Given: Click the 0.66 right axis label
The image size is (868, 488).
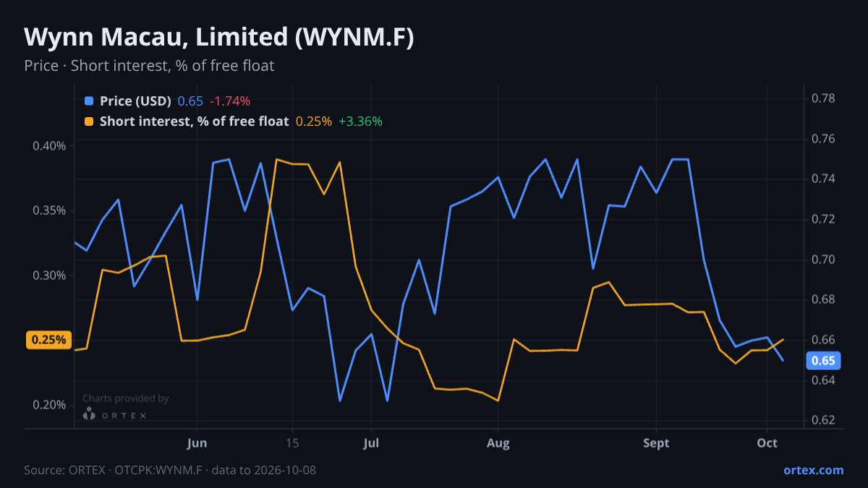Looking at the screenshot, I should [x=824, y=340].
